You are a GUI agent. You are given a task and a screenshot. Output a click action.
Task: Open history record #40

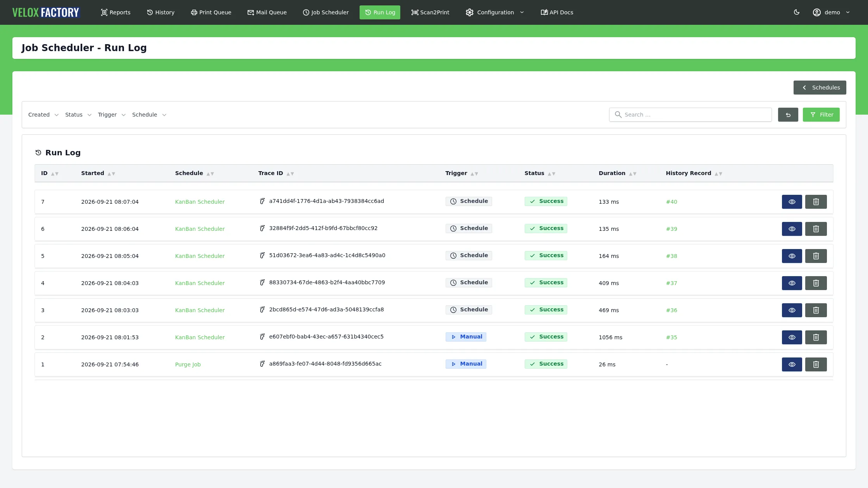[x=672, y=202]
